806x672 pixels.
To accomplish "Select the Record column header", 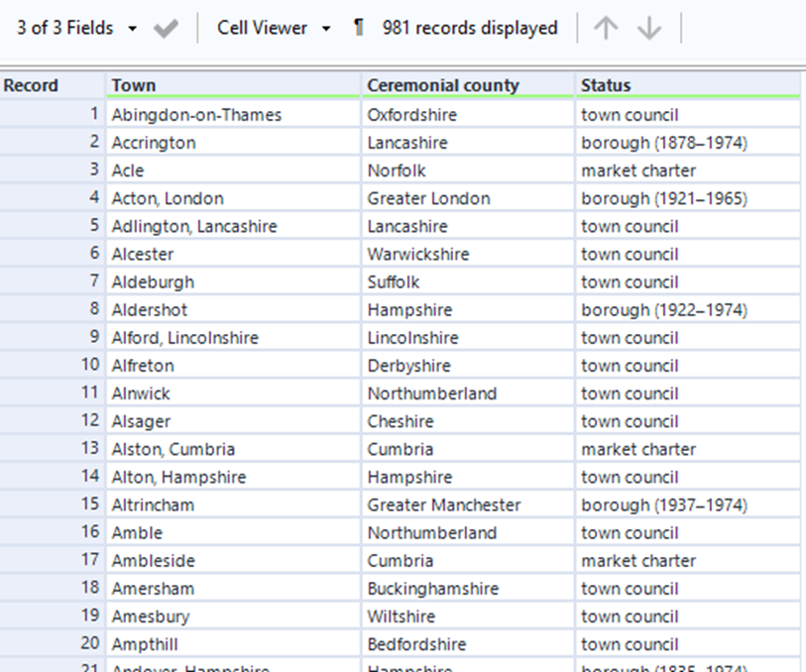I will pos(52,85).
